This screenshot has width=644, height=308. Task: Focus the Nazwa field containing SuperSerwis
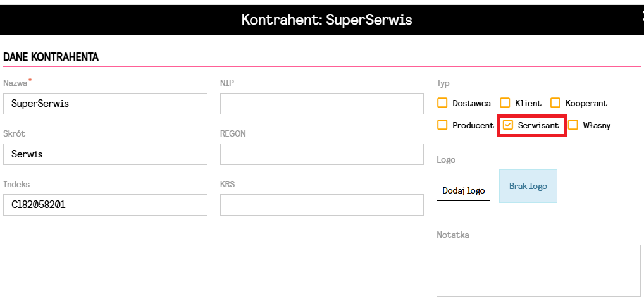point(105,104)
